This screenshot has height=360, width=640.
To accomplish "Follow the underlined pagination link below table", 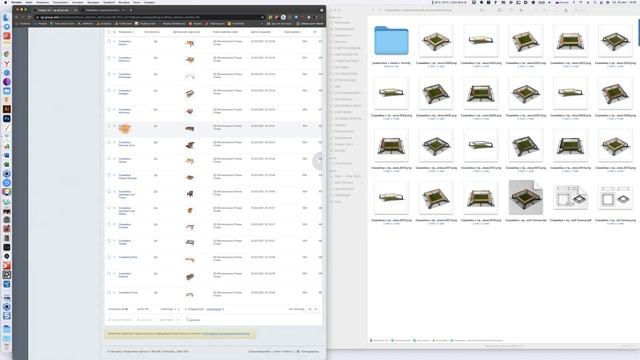I will [215, 309].
